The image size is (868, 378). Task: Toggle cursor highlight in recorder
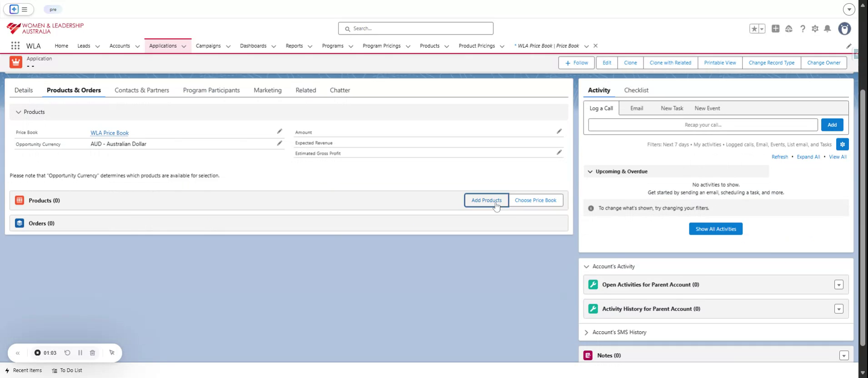pos(112,353)
